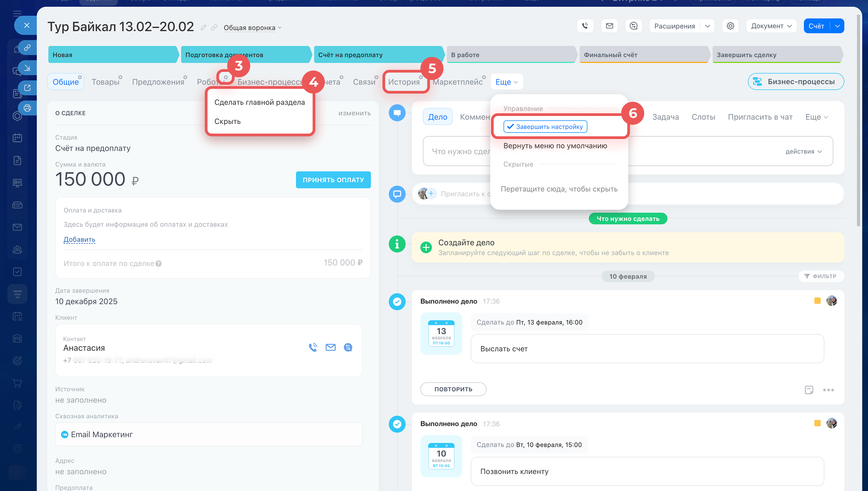Click the Добавить link under payment
This screenshot has width=868, height=491.
(x=79, y=239)
